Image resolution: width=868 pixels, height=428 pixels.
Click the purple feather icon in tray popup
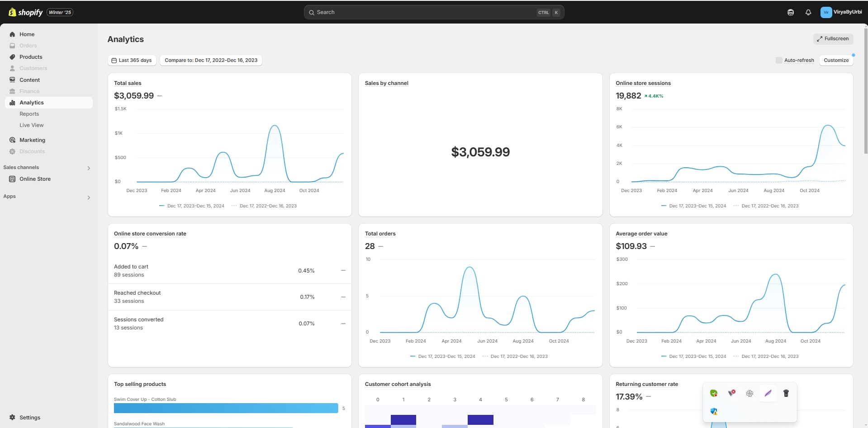pos(768,393)
